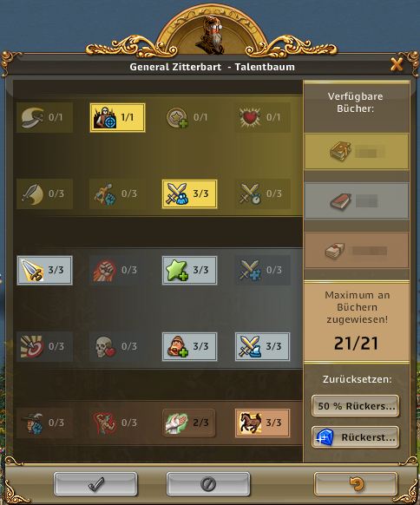The height and width of the screenshot is (505, 420).
Task: Select the soldier with green plus talent
Action: [x=190, y=346]
